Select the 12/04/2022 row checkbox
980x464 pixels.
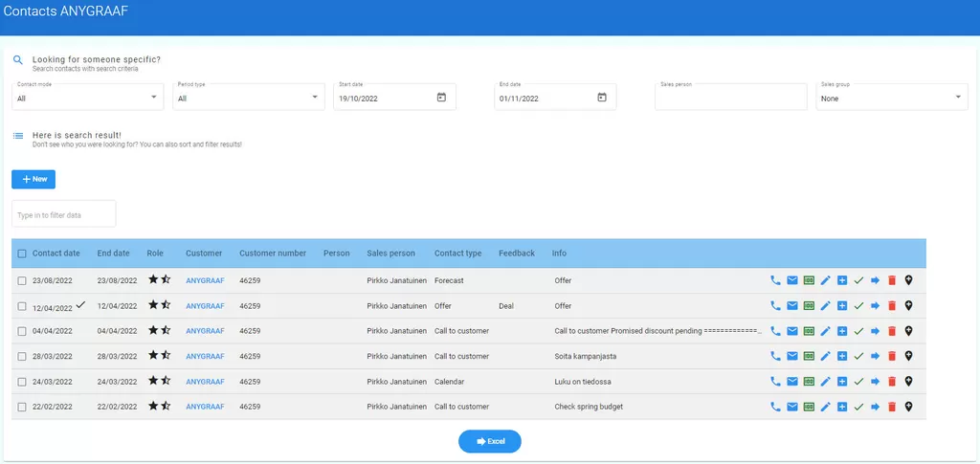pyautogui.click(x=22, y=306)
